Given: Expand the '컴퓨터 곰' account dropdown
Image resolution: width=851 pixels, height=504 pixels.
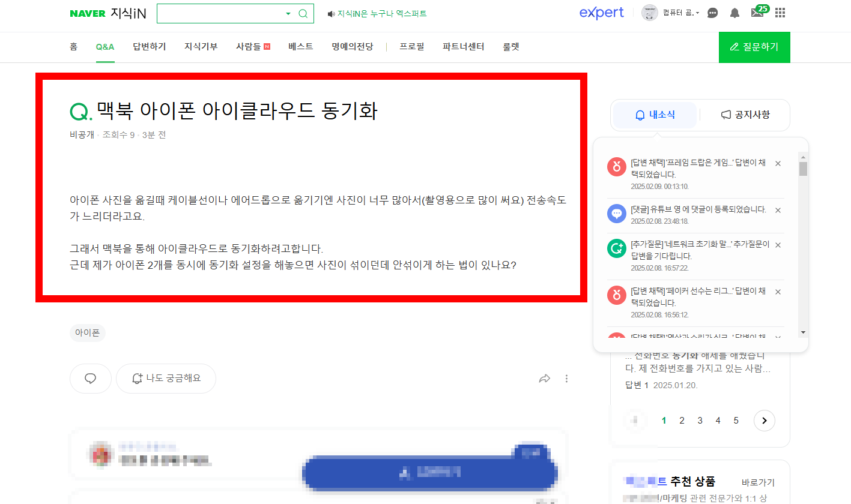Looking at the screenshot, I should [x=680, y=13].
